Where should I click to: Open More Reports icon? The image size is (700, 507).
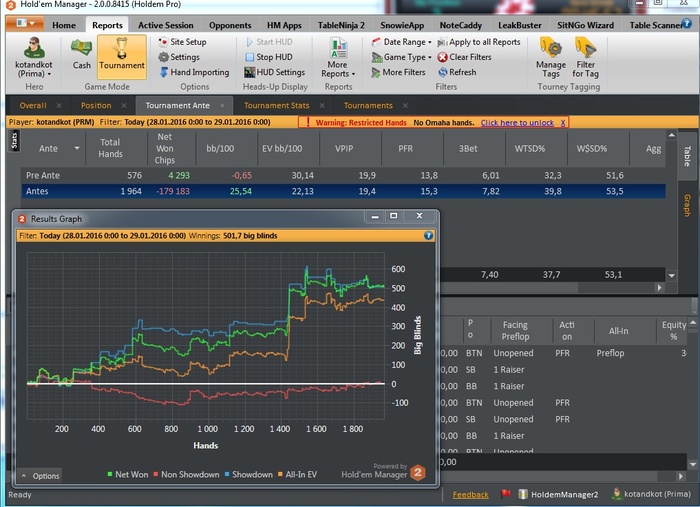click(338, 48)
